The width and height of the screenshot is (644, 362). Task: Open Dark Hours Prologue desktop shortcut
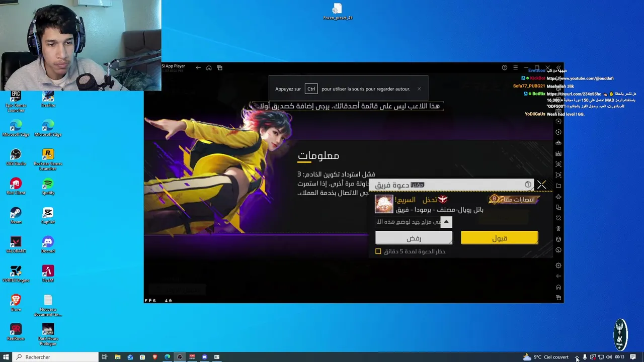tap(48, 334)
